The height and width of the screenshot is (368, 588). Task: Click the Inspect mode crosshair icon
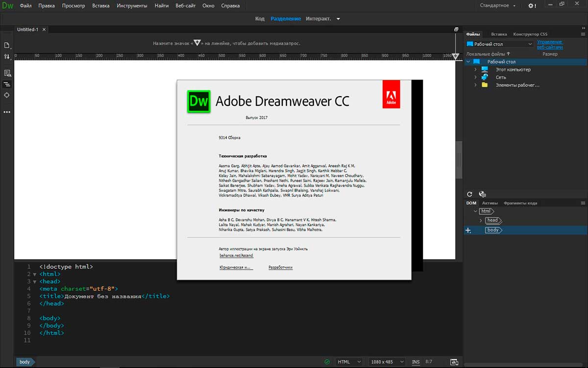pos(7,95)
